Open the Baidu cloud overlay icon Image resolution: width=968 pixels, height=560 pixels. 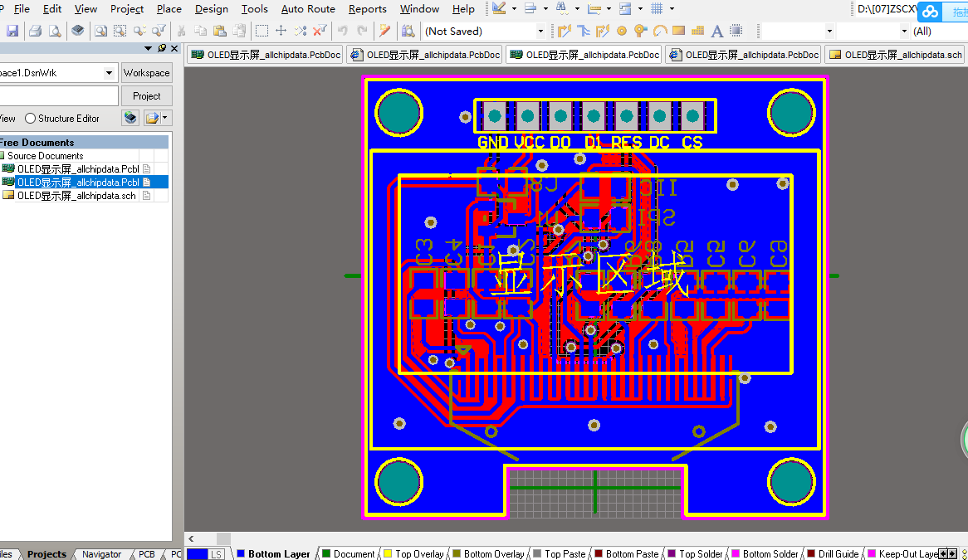click(x=930, y=11)
